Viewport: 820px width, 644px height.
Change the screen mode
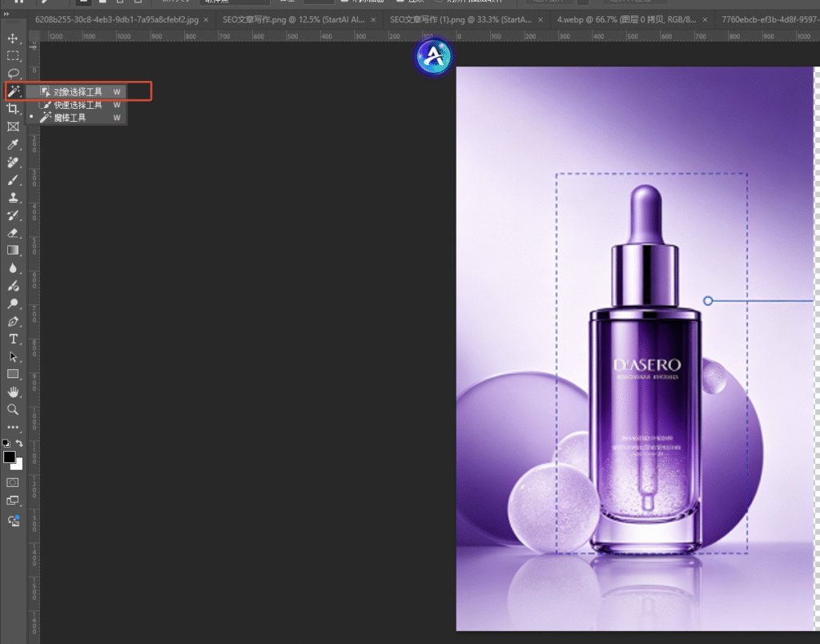click(13, 501)
